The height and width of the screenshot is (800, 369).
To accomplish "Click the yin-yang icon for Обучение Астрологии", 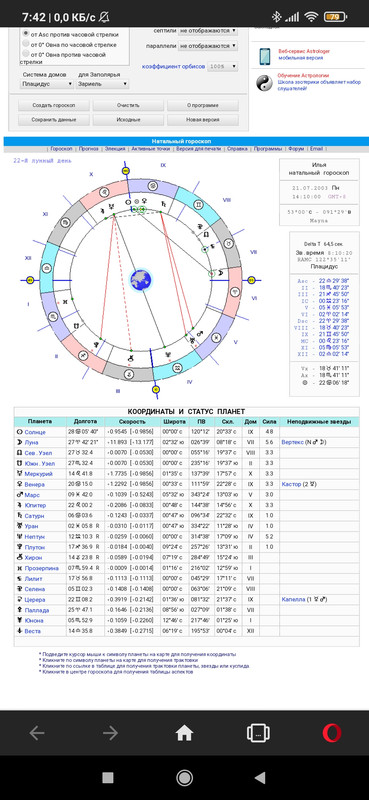I will [x=264, y=83].
